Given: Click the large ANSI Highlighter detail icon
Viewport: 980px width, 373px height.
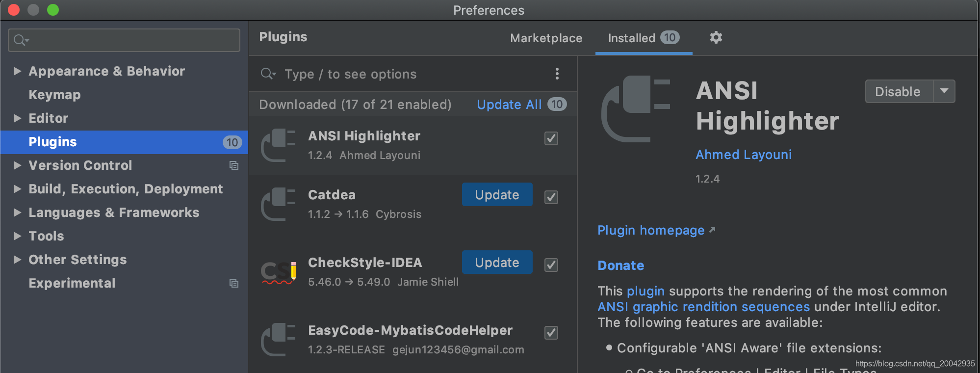Looking at the screenshot, I should coord(636,109).
